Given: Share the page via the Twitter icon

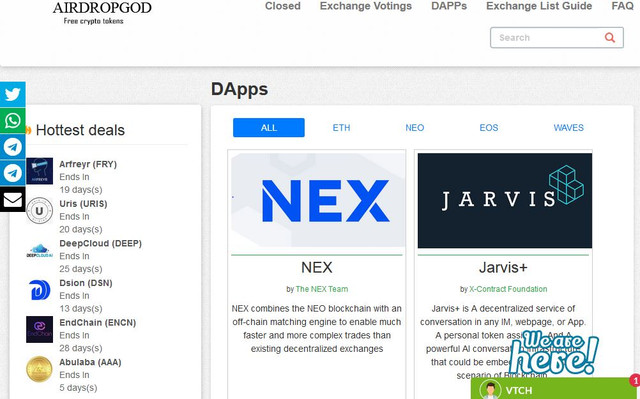Looking at the screenshot, I should click(x=13, y=94).
